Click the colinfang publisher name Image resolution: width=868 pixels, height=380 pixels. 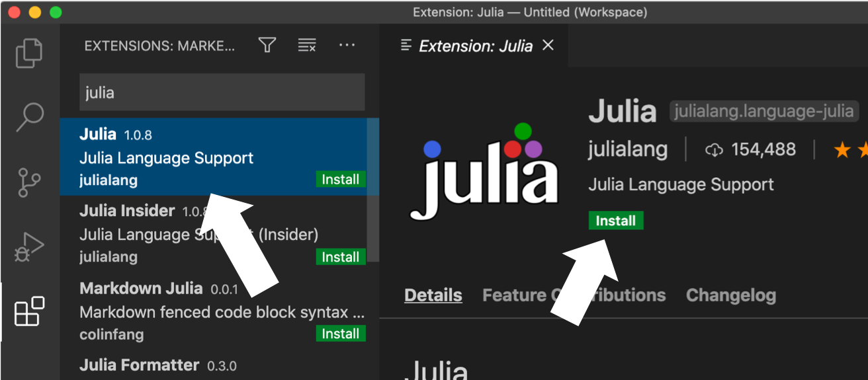[111, 334]
